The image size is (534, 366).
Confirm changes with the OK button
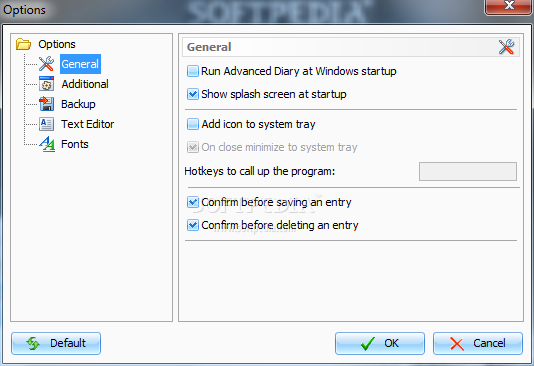pos(380,343)
